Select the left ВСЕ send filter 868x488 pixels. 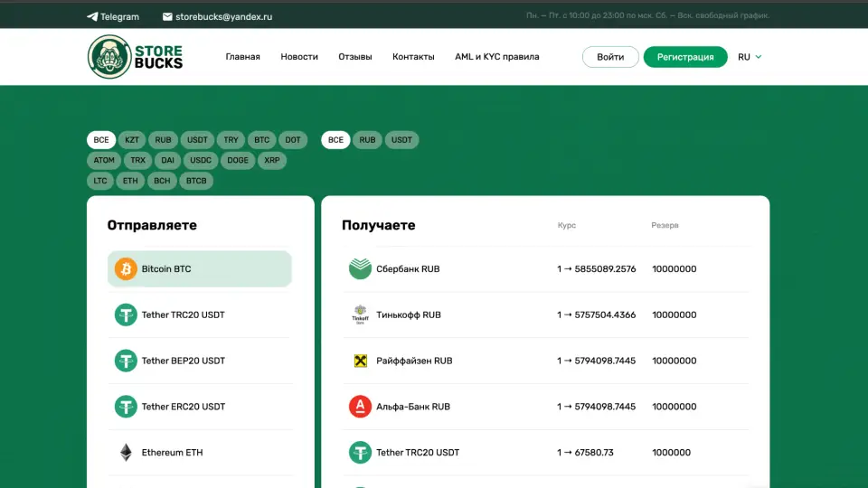(x=100, y=140)
